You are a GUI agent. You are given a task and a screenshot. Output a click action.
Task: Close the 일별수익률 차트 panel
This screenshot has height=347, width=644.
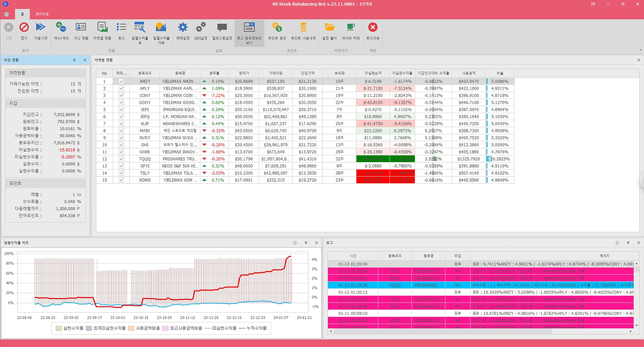tap(316, 243)
